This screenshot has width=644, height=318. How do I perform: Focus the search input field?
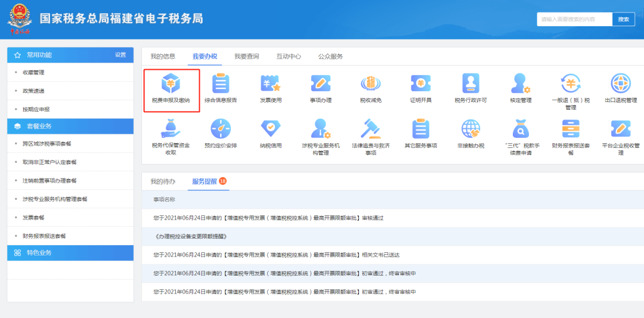click(x=575, y=19)
